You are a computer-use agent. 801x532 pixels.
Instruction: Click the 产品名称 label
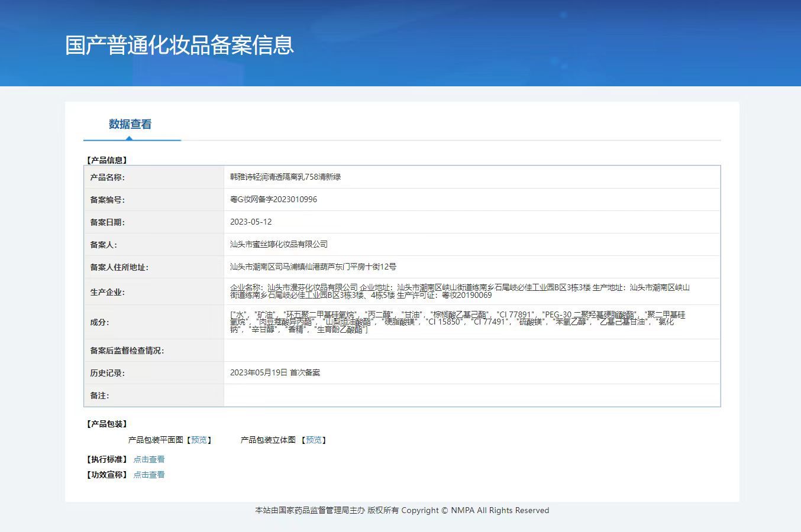pos(107,177)
